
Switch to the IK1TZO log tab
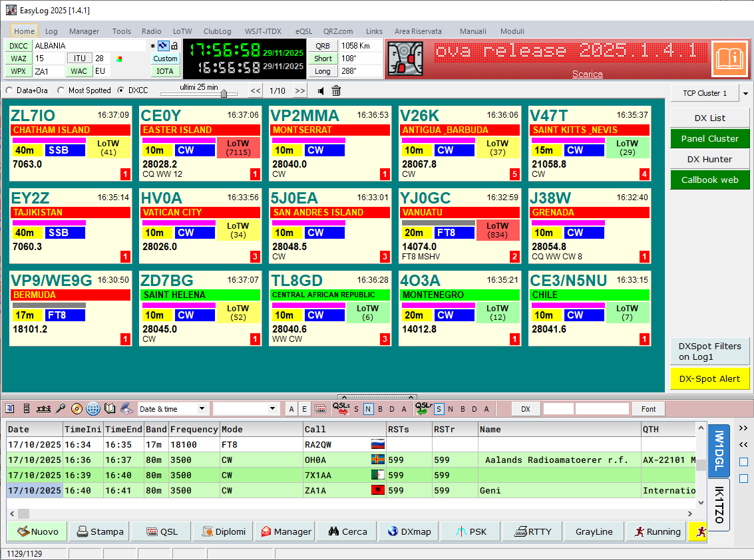719,505
